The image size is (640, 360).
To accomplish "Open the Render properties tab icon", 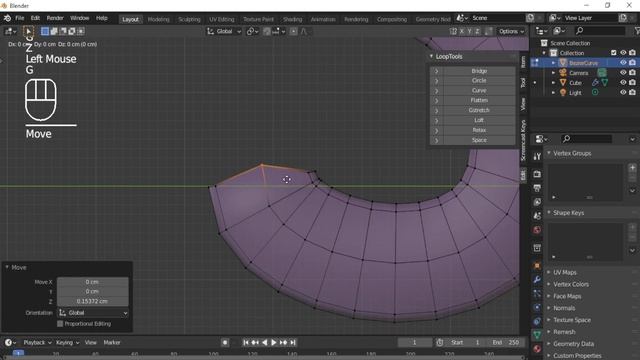I will pos(537,174).
